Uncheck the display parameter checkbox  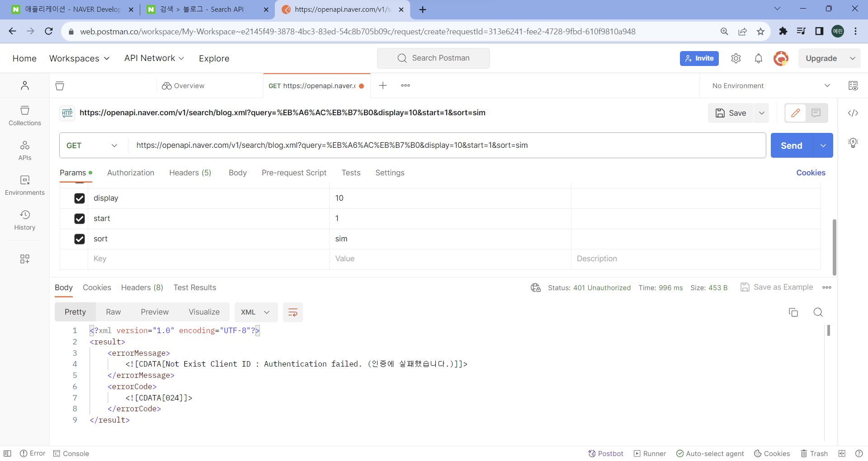[x=80, y=198]
